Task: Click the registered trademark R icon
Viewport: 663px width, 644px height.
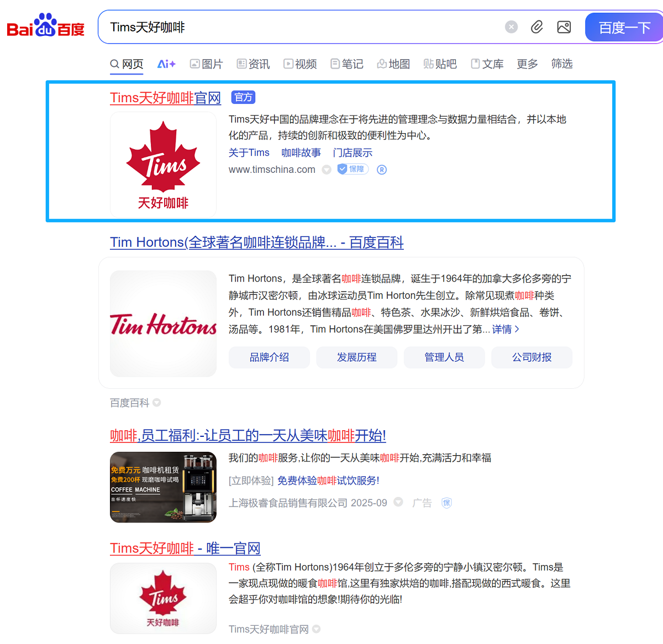Action: pos(382,170)
